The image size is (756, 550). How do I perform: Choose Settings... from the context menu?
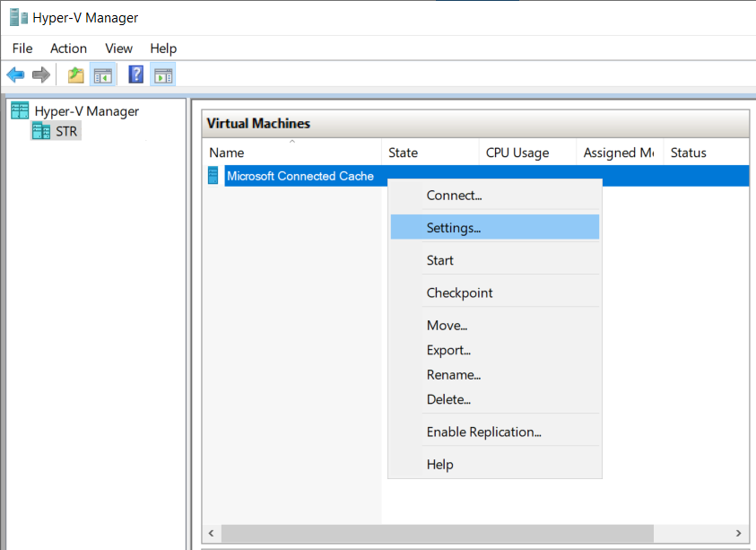pos(454,228)
